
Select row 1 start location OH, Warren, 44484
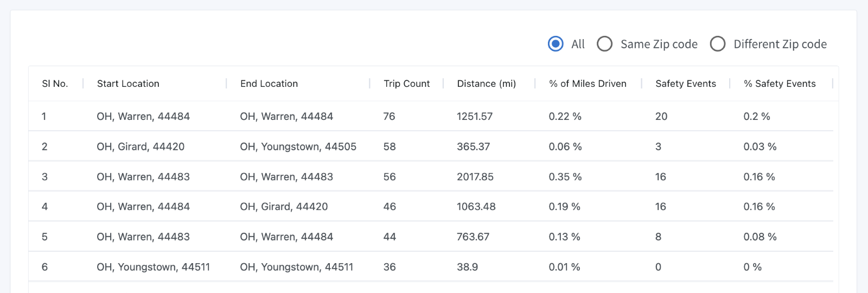click(x=143, y=116)
